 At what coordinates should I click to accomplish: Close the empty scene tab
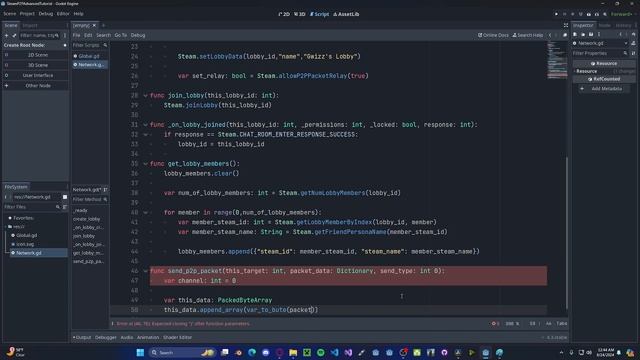[94, 25]
